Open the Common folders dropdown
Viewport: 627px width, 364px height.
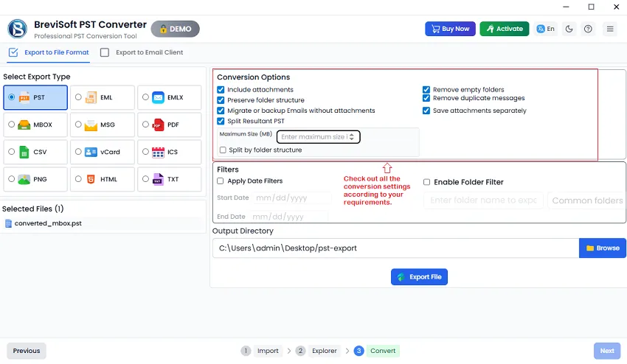pos(587,200)
